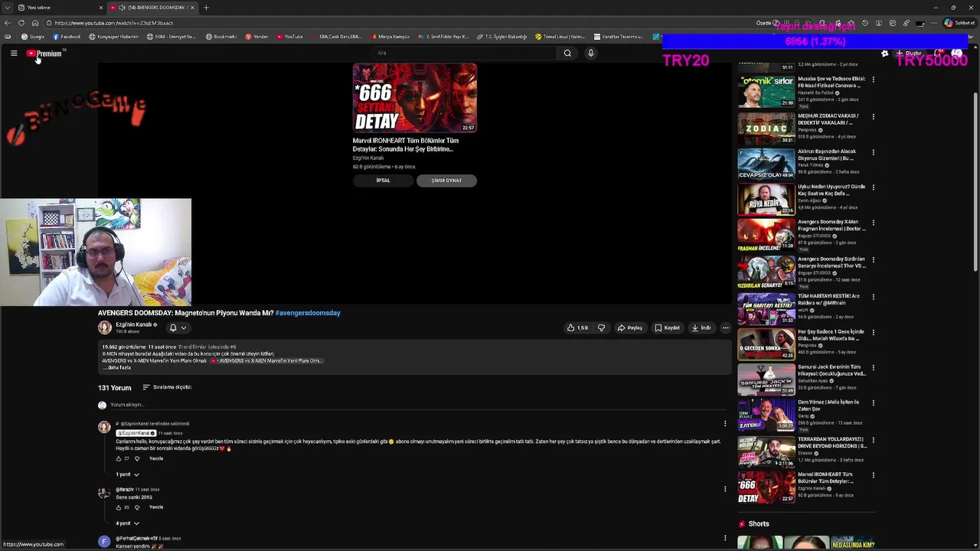Image resolution: width=980 pixels, height=551 pixels.
Task: Open the browser three-dot settings menu
Action: point(933,23)
